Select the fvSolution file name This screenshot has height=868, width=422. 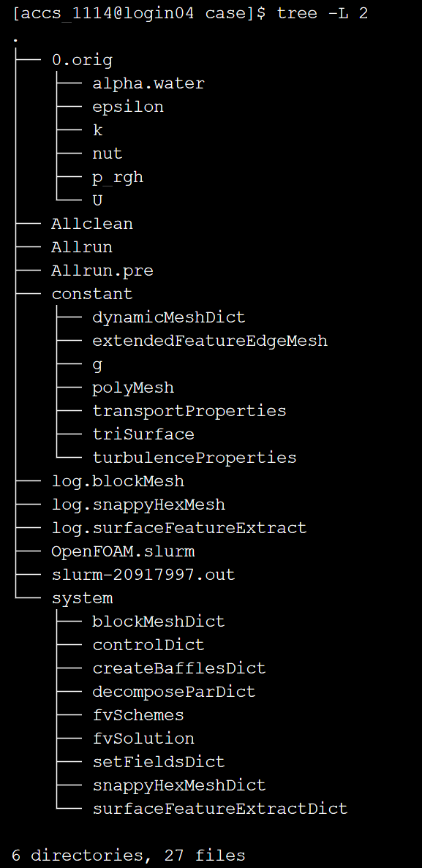click(143, 739)
